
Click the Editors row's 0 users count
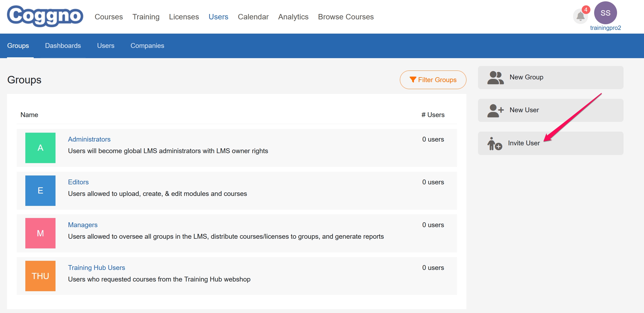coord(433,182)
